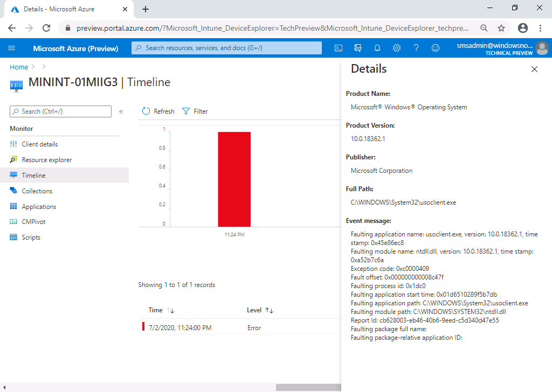Click the Publisher value Microsoft Corporation

click(382, 171)
